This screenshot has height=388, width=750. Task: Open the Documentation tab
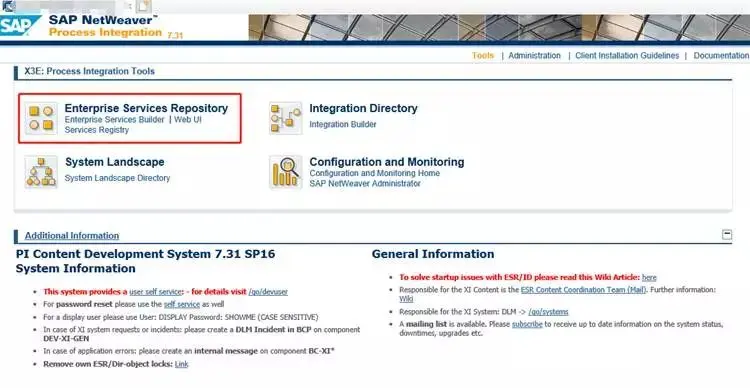pyautogui.click(x=721, y=55)
